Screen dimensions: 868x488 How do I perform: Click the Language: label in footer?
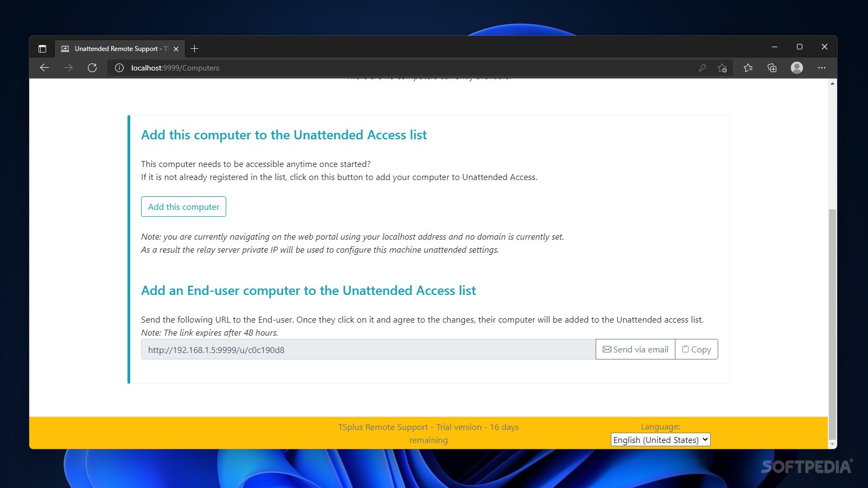tap(660, 427)
